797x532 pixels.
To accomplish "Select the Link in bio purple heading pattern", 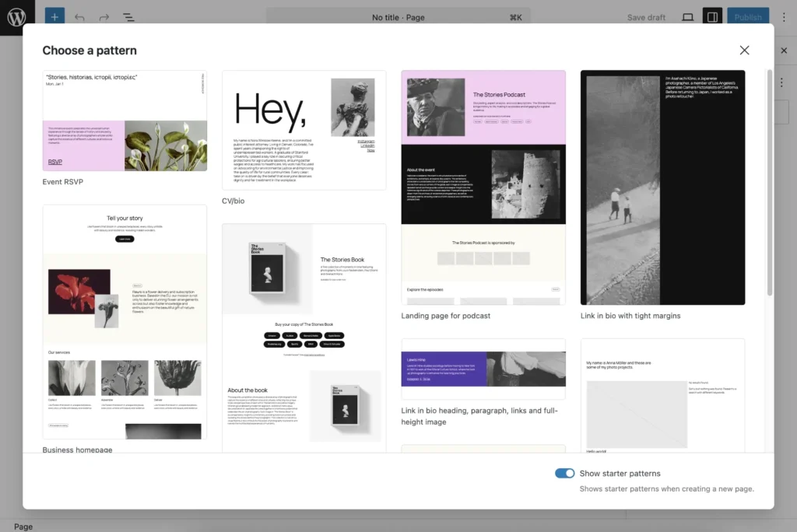I will click(x=483, y=369).
